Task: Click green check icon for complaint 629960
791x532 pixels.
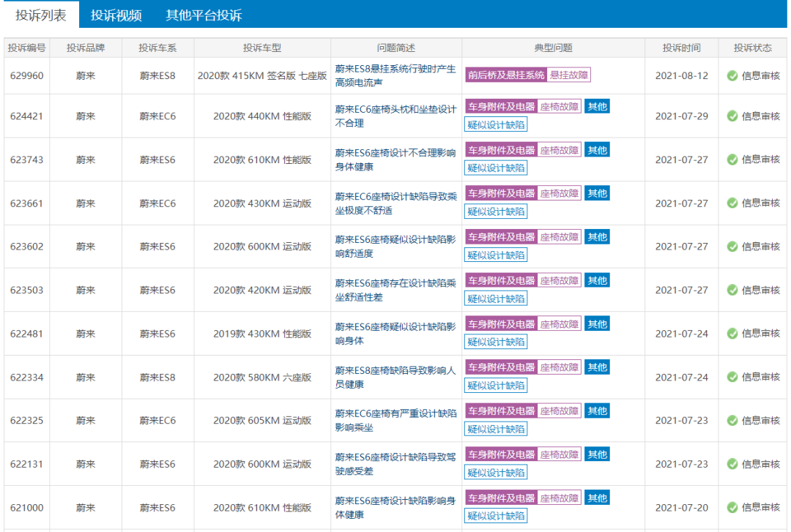Action: (x=732, y=75)
